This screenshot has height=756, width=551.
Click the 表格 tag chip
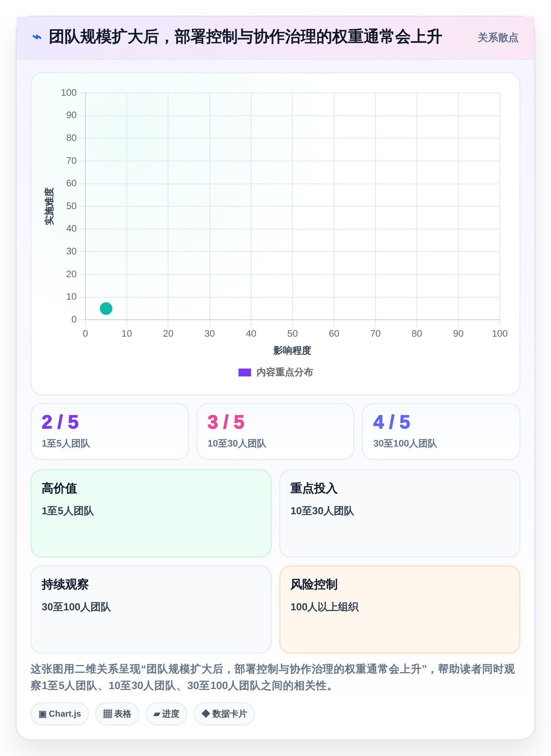click(117, 714)
